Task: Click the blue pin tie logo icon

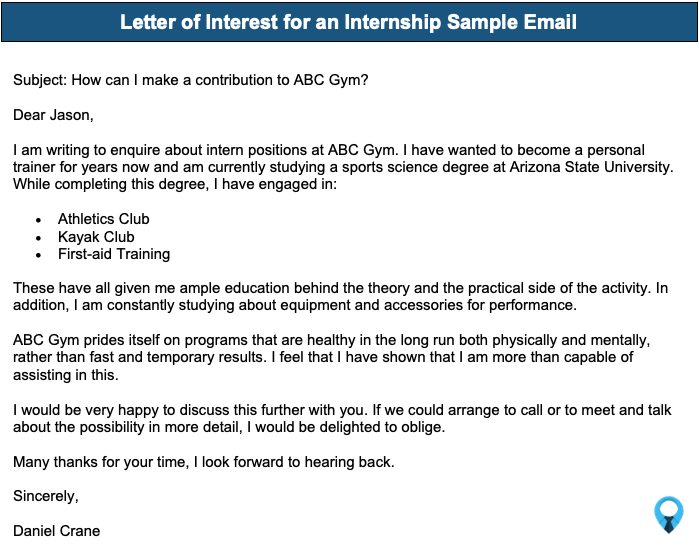Action: coord(668,515)
